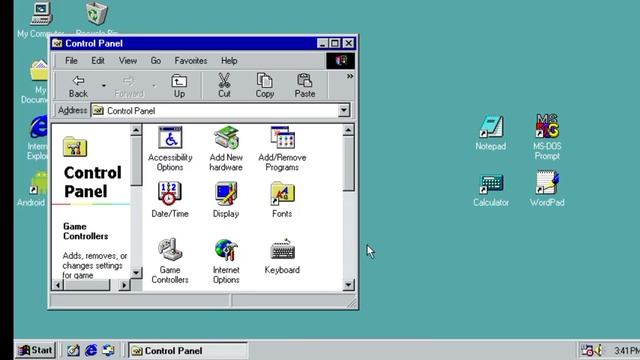This screenshot has height=360, width=640.
Task: Open the Edit menu
Action: pyautogui.click(x=98, y=60)
